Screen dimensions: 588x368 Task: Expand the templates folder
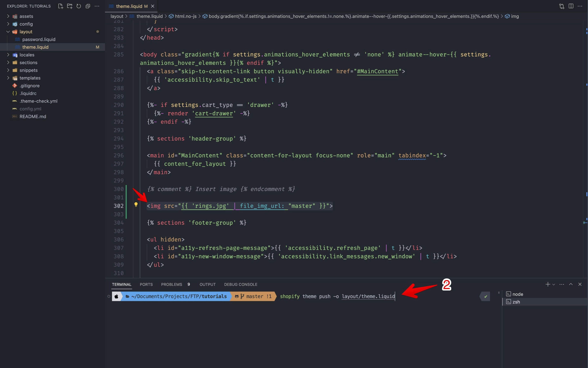pyautogui.click(x=52, y=78)
